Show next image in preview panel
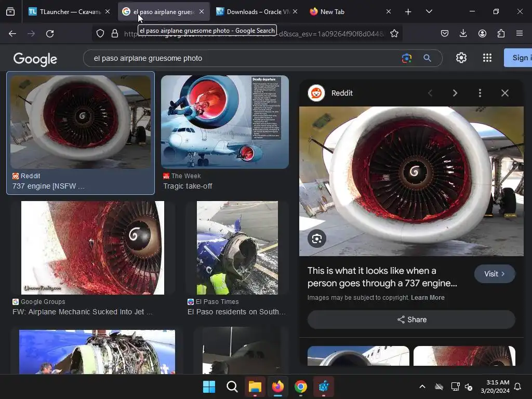This screenshot has width=532, height=399. pyautogui.click(x=455, y=93)
